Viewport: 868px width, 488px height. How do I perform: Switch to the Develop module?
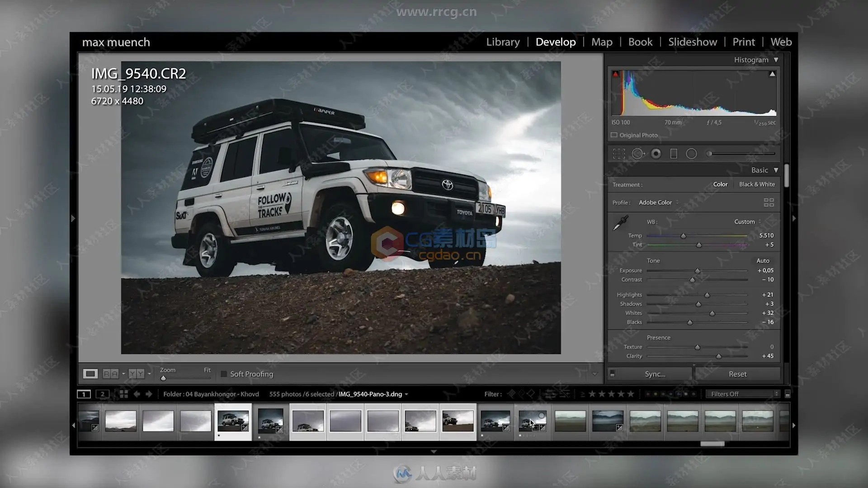556,42
